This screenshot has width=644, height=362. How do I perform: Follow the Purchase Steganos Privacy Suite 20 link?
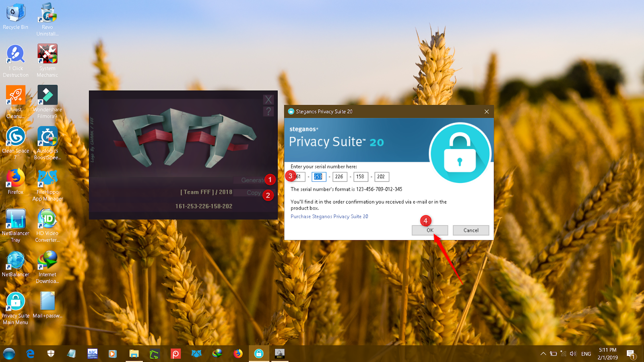329,216
